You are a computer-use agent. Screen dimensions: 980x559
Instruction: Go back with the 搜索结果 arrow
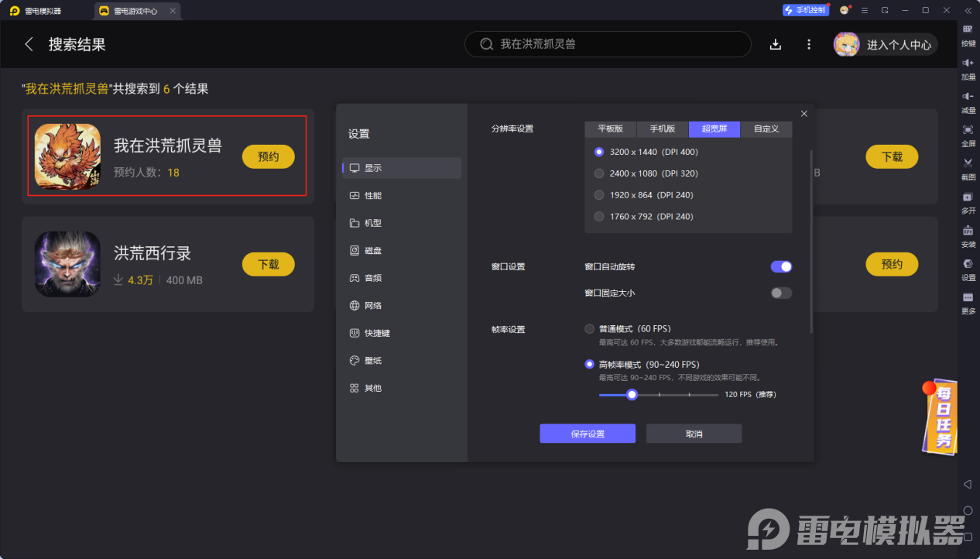click(x=29, y=44)
